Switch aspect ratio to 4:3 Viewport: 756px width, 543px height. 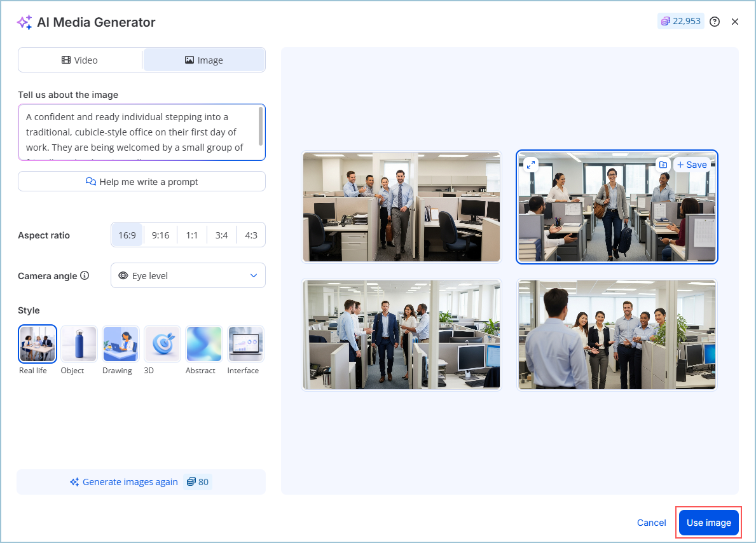point(251,235)
